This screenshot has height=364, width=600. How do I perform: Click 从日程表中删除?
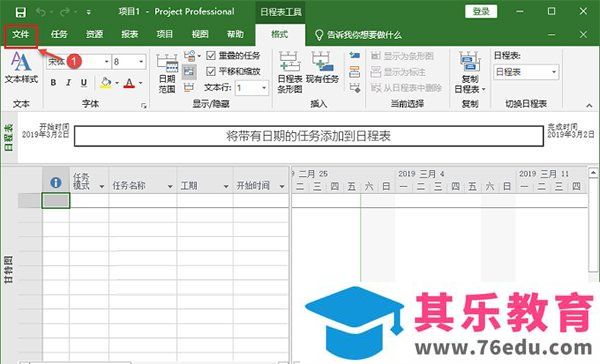pyautogui.click(x=406, y=88)
